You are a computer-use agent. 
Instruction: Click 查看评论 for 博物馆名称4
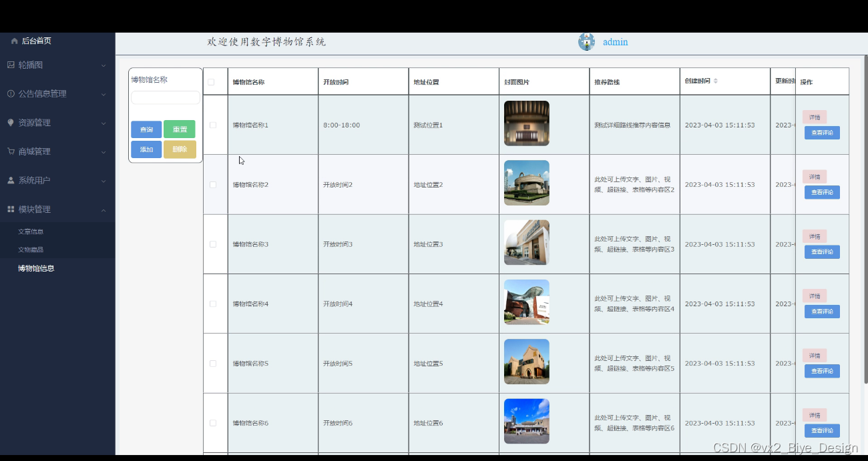(x=822, y=312)
